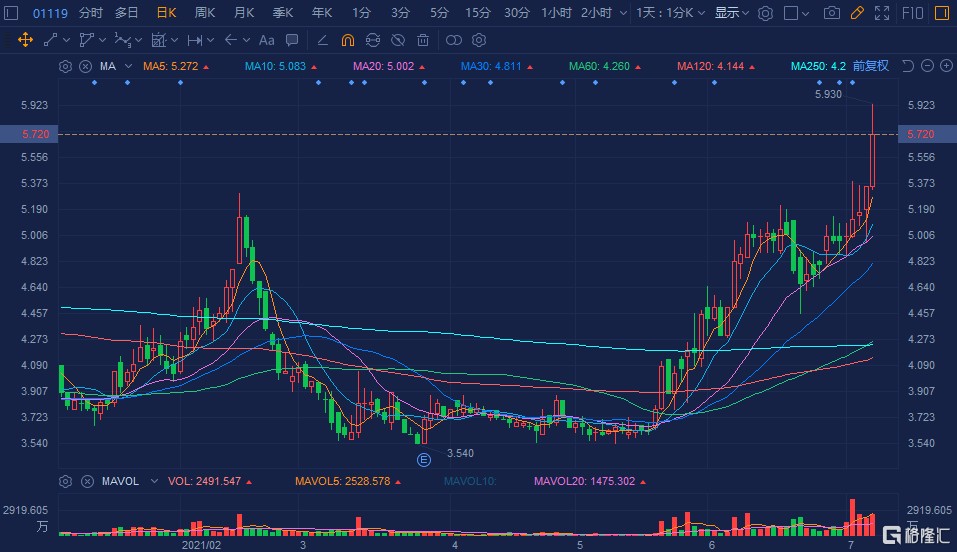Click the screenshot camera icon
Image resolution: width=957 pixels, height=552 pixels.
coord(831,13)
